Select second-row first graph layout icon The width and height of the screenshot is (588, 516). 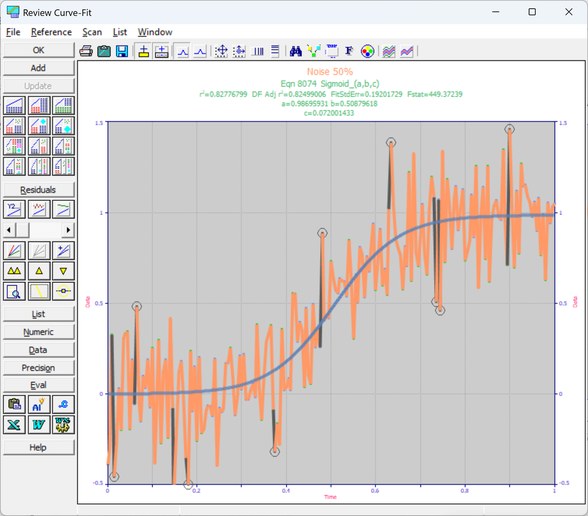(x=15, y=126)
